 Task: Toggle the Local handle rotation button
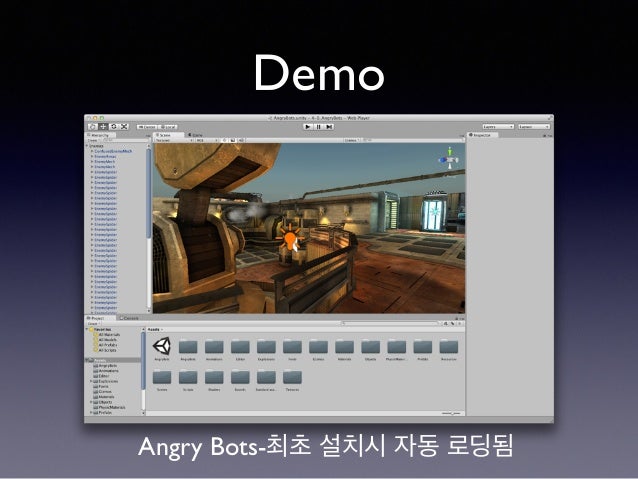coord(168,127)
